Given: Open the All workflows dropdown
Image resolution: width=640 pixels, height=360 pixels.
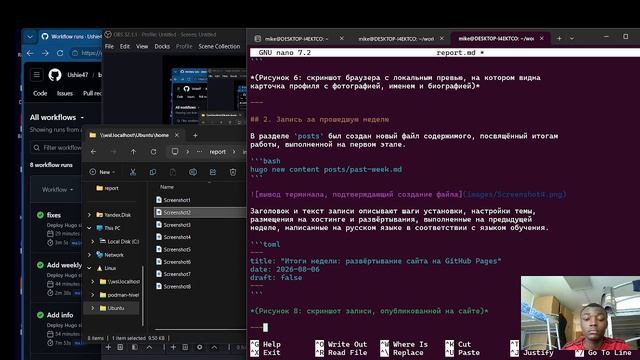Looking at the screenshot, I should [57, 117].
